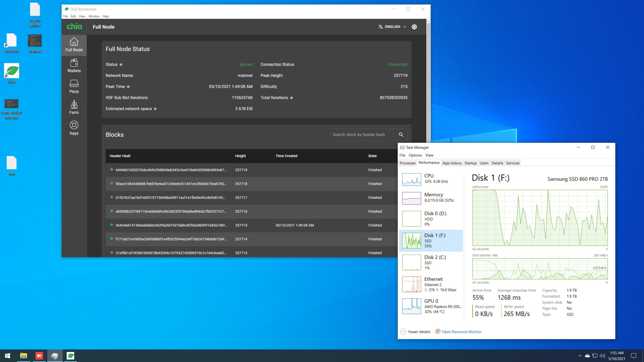Switch to Task Manager Details tab

(x=497, y=163)
